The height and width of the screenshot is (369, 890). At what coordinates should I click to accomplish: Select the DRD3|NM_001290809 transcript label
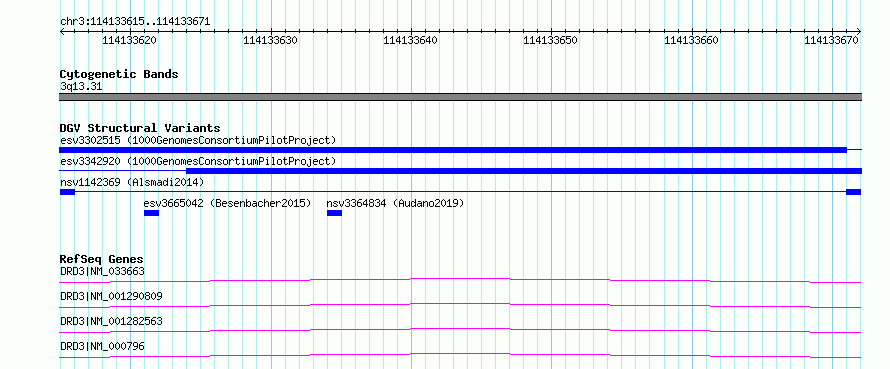pos(107,296)
